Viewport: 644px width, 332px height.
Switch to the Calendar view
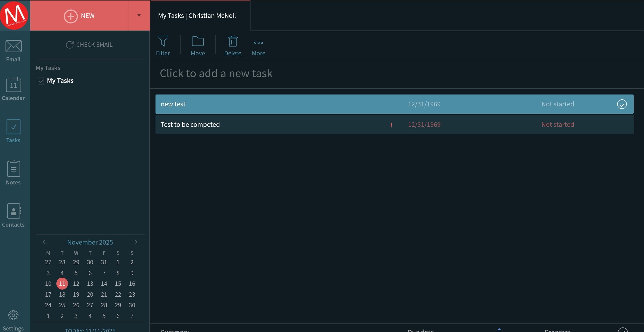click(x=13, y=89)
